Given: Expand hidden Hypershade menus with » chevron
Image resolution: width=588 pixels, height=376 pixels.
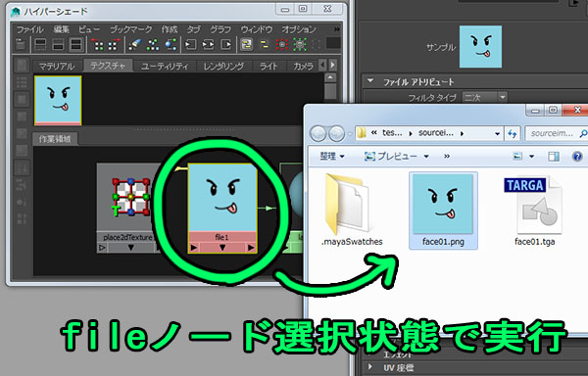Looking at the screenshot, I should (337, 29).
